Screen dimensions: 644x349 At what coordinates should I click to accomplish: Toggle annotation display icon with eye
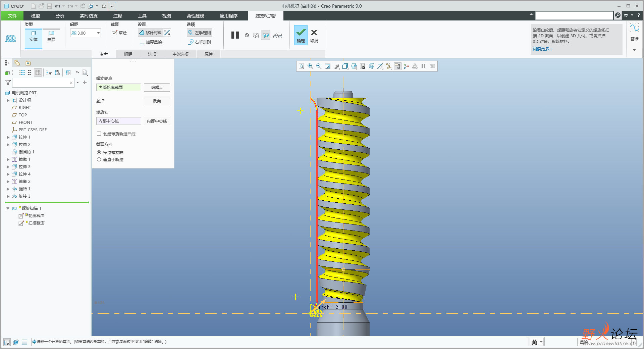tap(397, 66)
